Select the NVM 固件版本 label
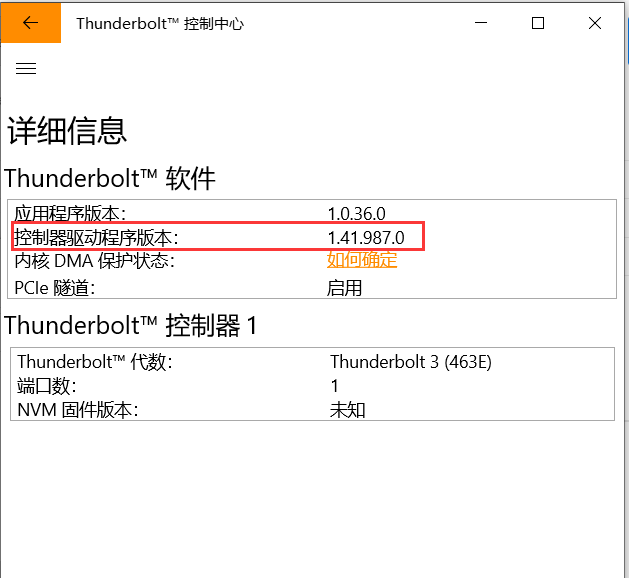 [78, 410]
